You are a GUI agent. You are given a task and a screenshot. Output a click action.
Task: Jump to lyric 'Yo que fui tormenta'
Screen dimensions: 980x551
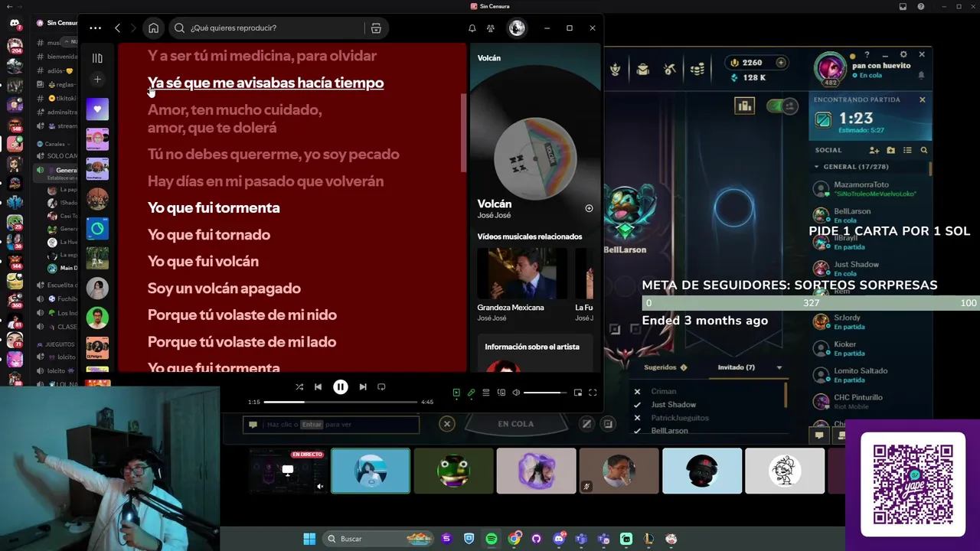point(214,208)
